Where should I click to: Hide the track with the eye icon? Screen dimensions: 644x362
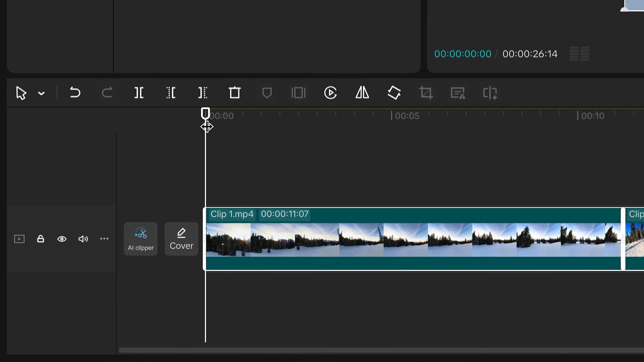pos(62,239)
